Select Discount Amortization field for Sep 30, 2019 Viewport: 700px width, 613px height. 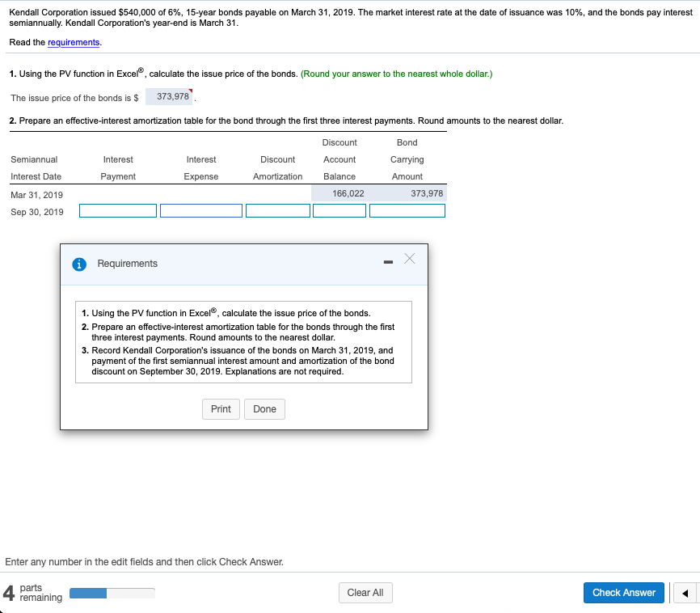(278, 211)
